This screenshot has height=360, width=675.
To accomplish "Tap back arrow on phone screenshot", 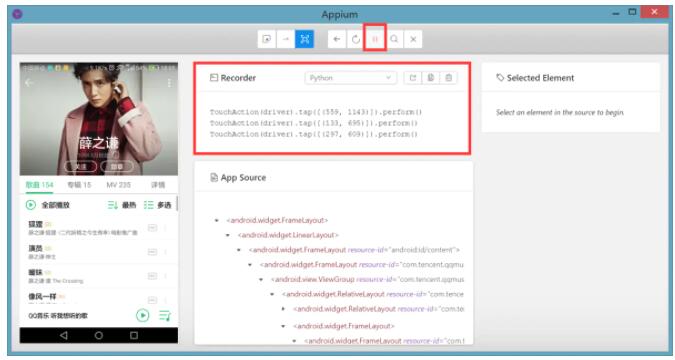I will (29, 83).
